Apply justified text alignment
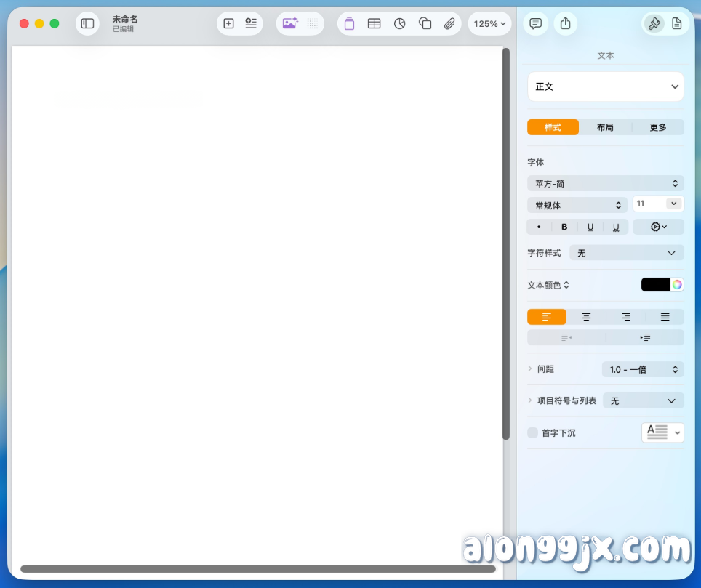Screen dimensions: 701x588 click(x=665, y=316)
